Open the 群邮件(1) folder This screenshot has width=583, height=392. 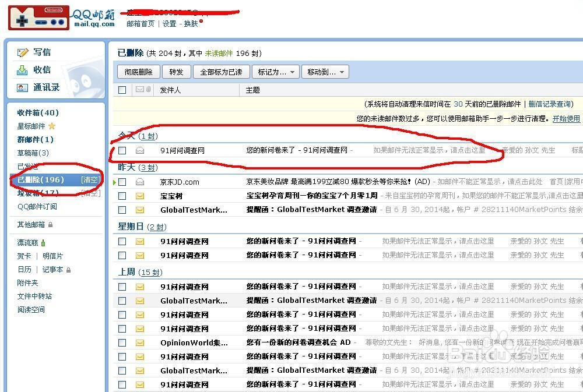click(x=36, y=139)
